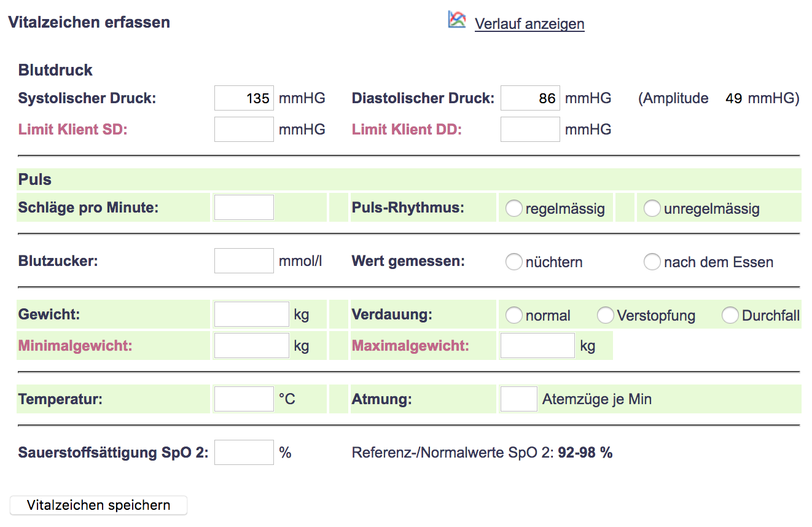Click the chart icon beside Verlauf anzeigen
Image resolution: width=812 pixels, height=527 pixels.
(x=456, y=20)
